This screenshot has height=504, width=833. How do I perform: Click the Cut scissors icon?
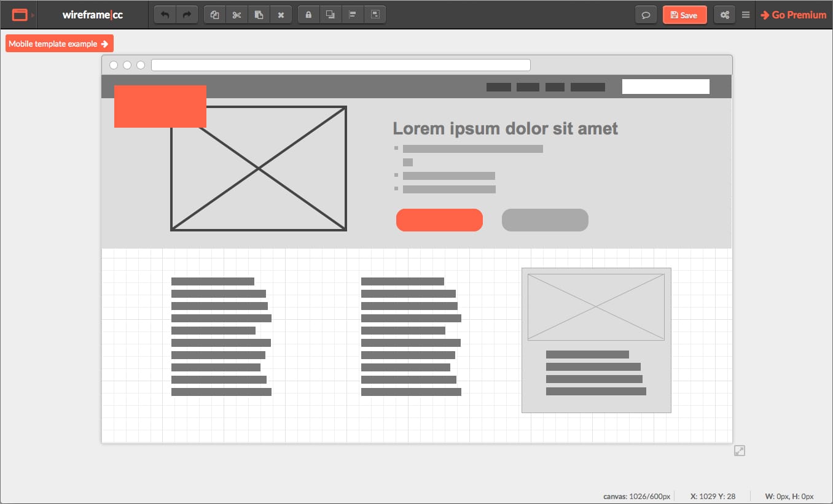click(237, 15)
